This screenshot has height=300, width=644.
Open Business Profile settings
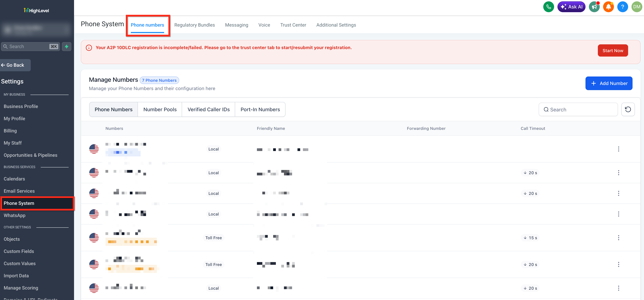click(x=21, y=106)
